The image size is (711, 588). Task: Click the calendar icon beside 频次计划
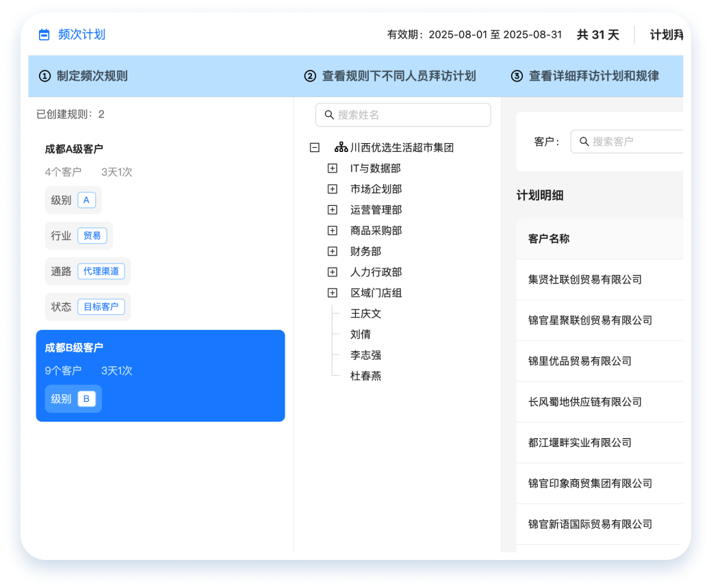(44, 35)
